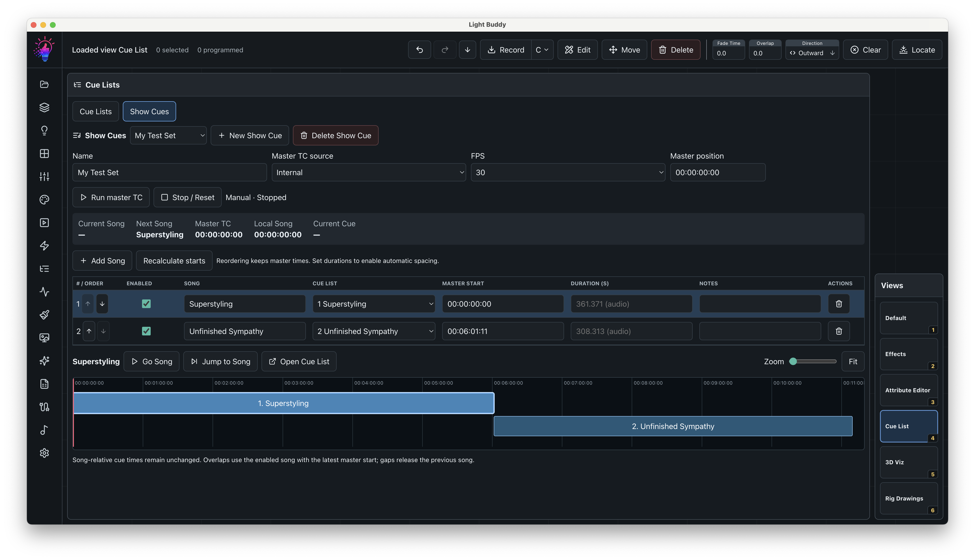This screenshot has height=560, width=975.
Task: Load the Attribute Editor view
Action: pyautogui.click(x=909, y=390)
